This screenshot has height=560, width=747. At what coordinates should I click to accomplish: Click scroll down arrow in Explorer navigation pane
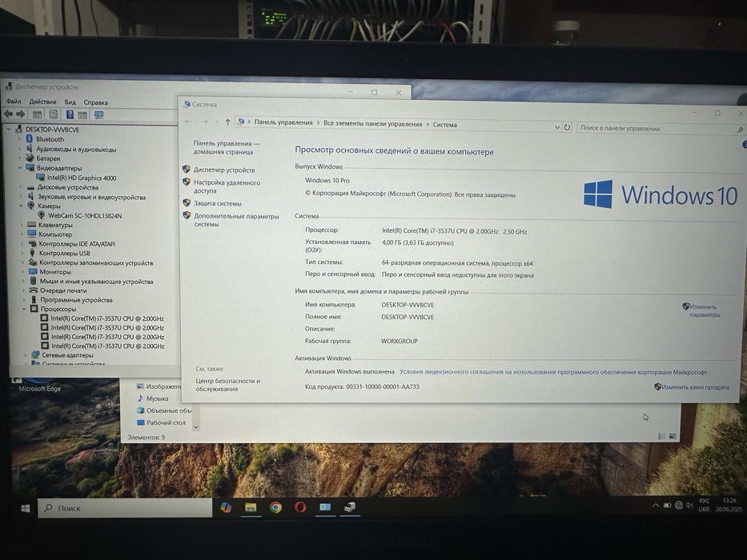[x=195, y=427]
